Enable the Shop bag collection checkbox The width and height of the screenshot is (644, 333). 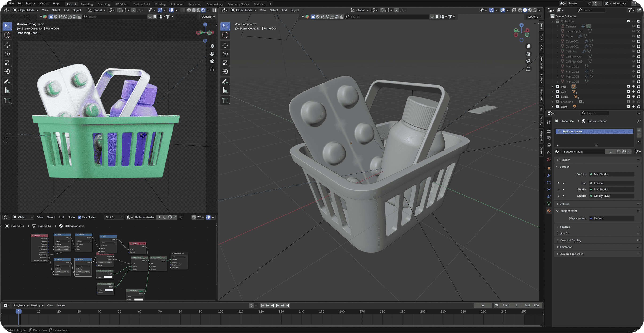628,102
